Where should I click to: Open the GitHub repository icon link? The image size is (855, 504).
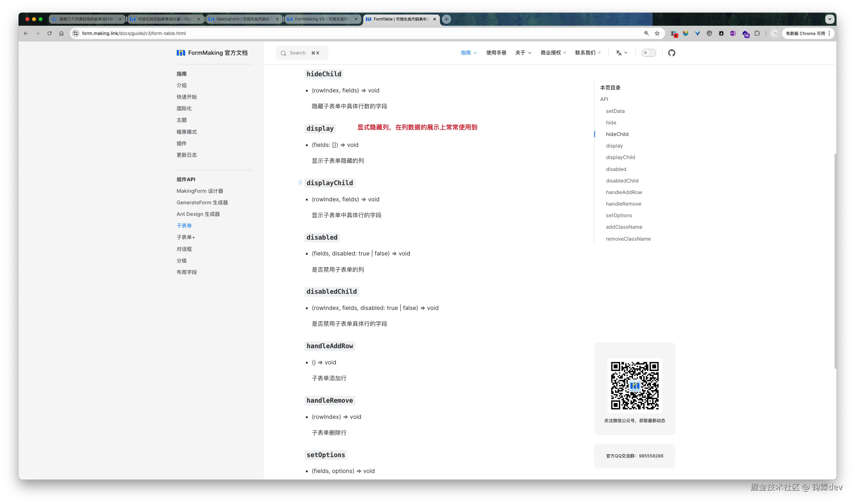(671, 52)
